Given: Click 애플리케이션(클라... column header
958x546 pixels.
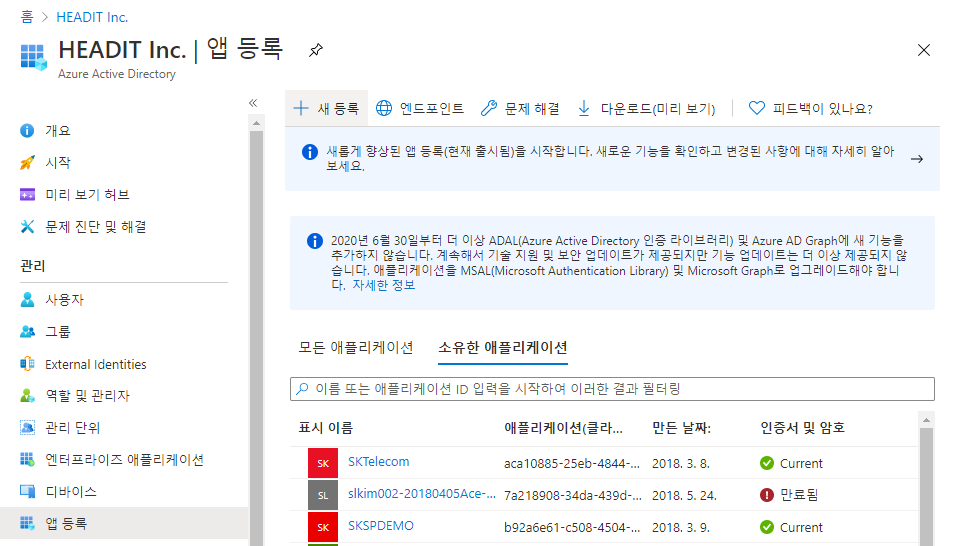Looking at the screenshot, I should (563, 428).
